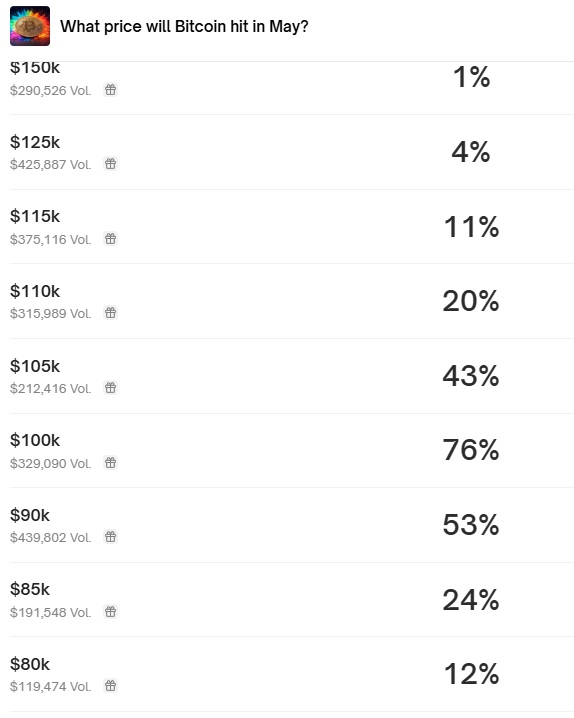574x718 pixels.
Task: Click the gift icon in the $80k row
Action: pyautogui.click(x=110, y=685)
